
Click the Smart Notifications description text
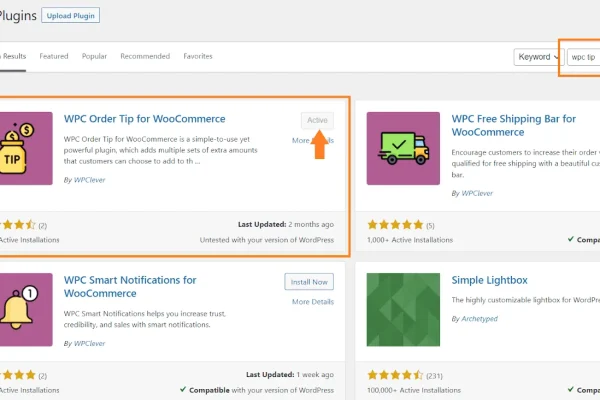[x=145, y=319]
